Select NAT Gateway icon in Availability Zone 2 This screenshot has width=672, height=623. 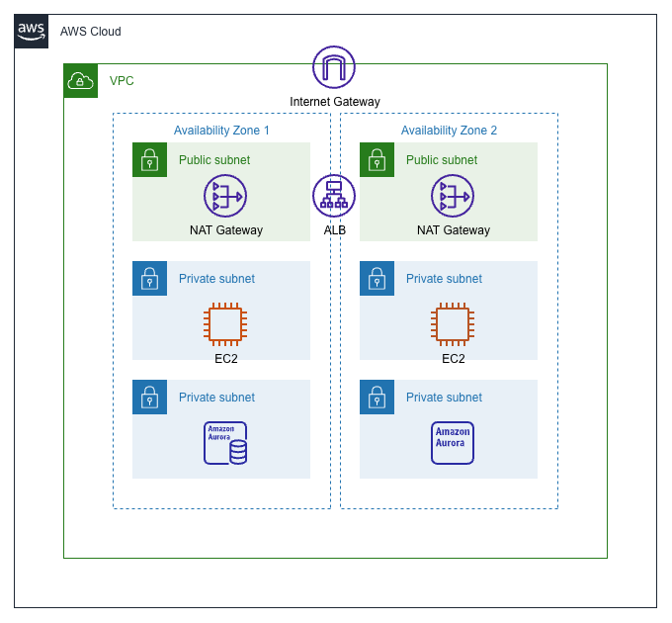[x=453, y=196]
